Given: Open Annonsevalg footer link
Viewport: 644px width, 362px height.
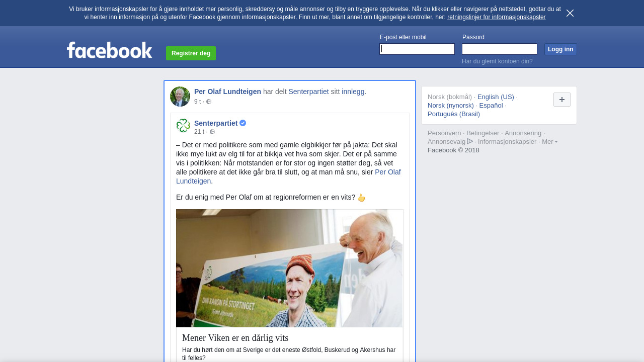Looking at the screenshot, I should pos(447,142).
